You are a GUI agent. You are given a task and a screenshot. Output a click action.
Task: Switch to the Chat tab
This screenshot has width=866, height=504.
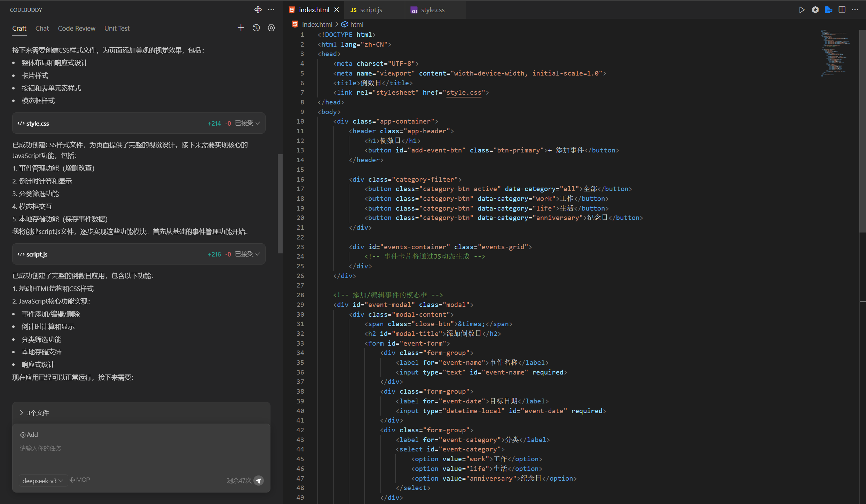point(42,28)
